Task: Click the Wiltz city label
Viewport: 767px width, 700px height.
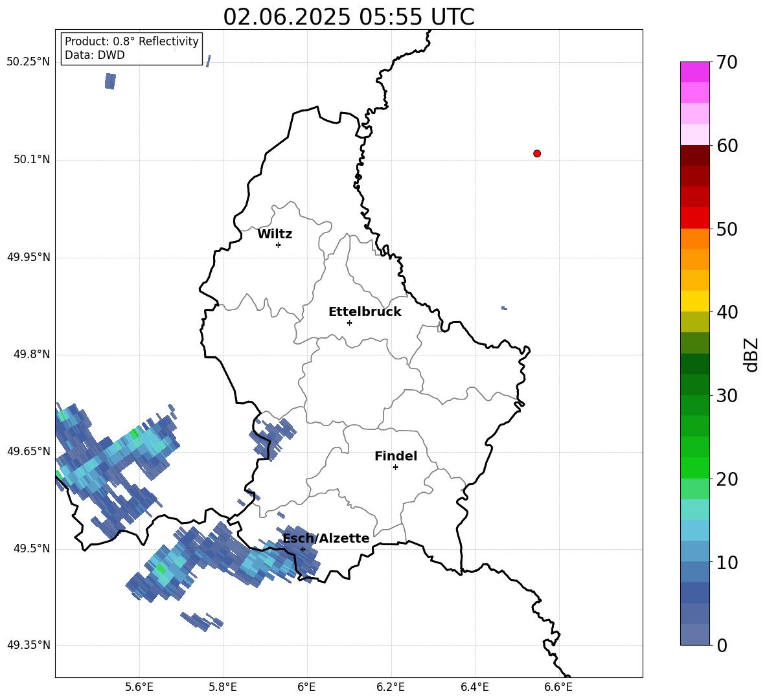Action: [275, 234]
